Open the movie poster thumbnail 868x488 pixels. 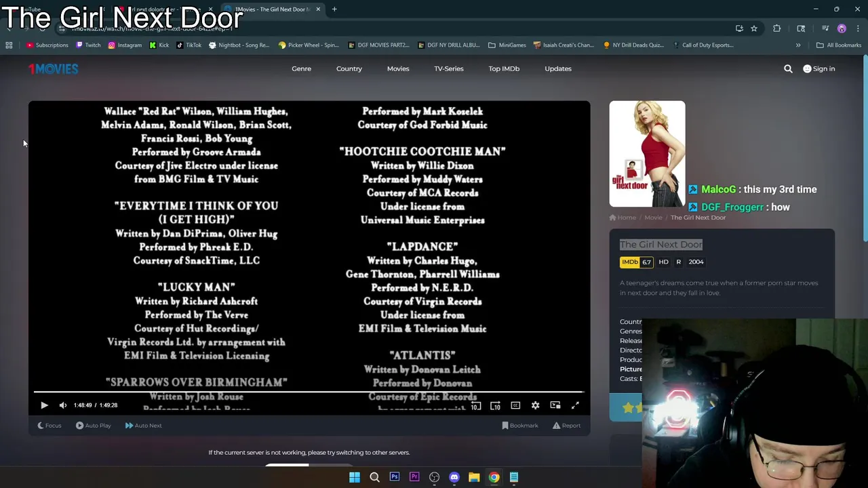[x=647, y=154]
